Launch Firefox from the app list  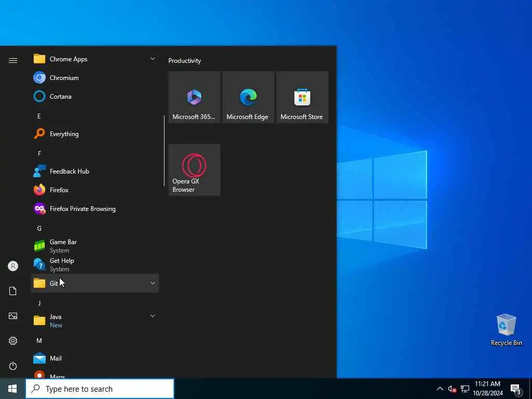tap(95, 190)
